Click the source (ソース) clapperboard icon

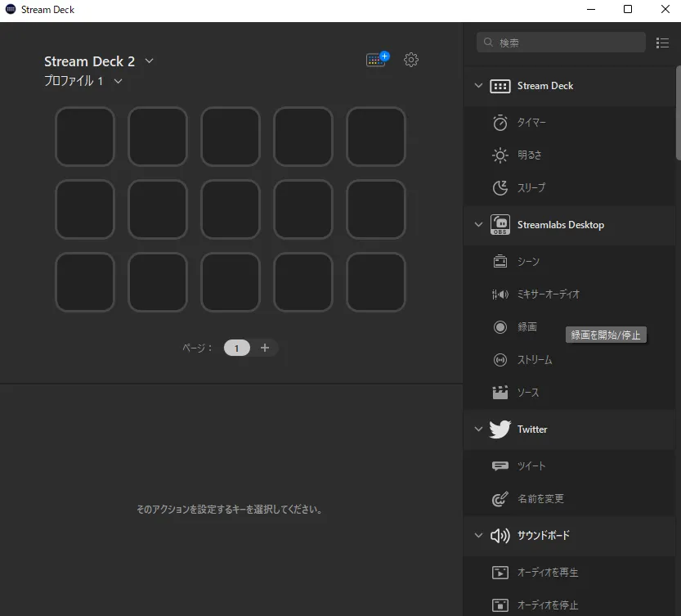(500, 393)
